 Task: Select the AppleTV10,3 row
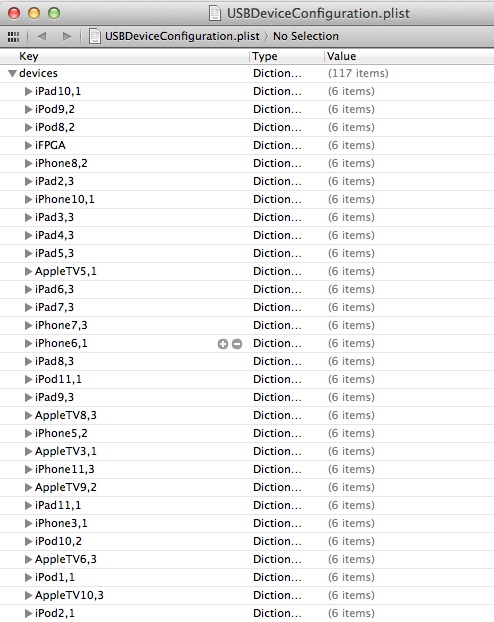[x=247, y=595]
